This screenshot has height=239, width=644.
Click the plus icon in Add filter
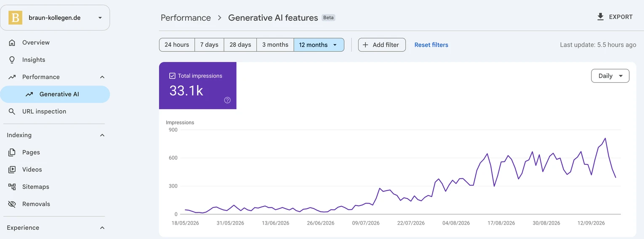point(365,45)
